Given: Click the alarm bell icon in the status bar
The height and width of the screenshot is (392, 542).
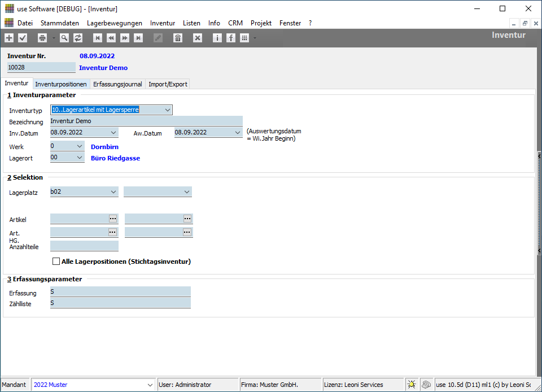Looking at the screenshot, I should (x=412, y=385).
